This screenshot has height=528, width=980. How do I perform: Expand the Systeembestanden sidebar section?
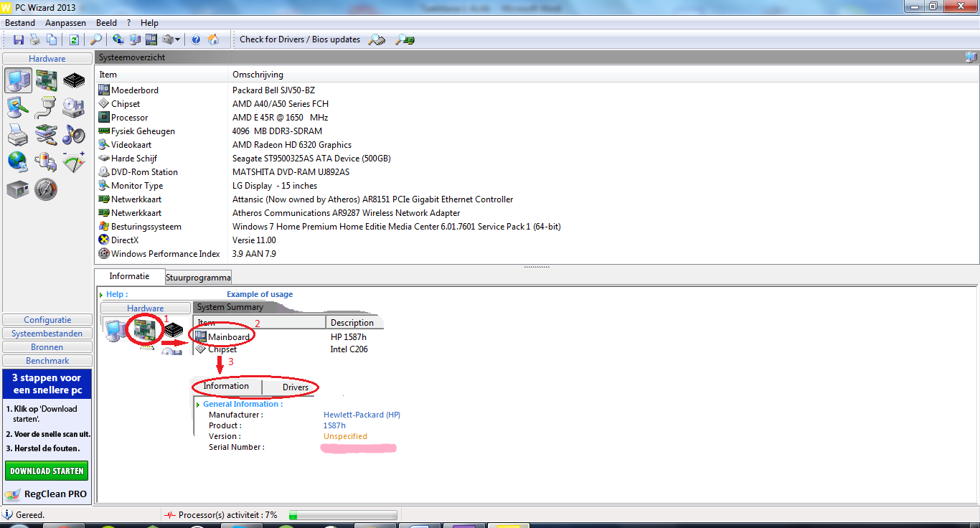click(x=47, y=334)
